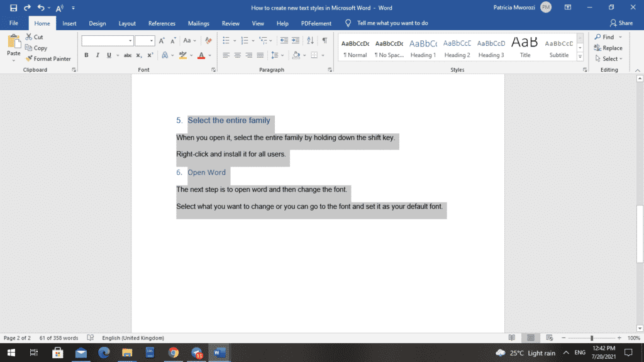Align text right
This screenshot has height=362, width=644.
(x=249, y=55)
